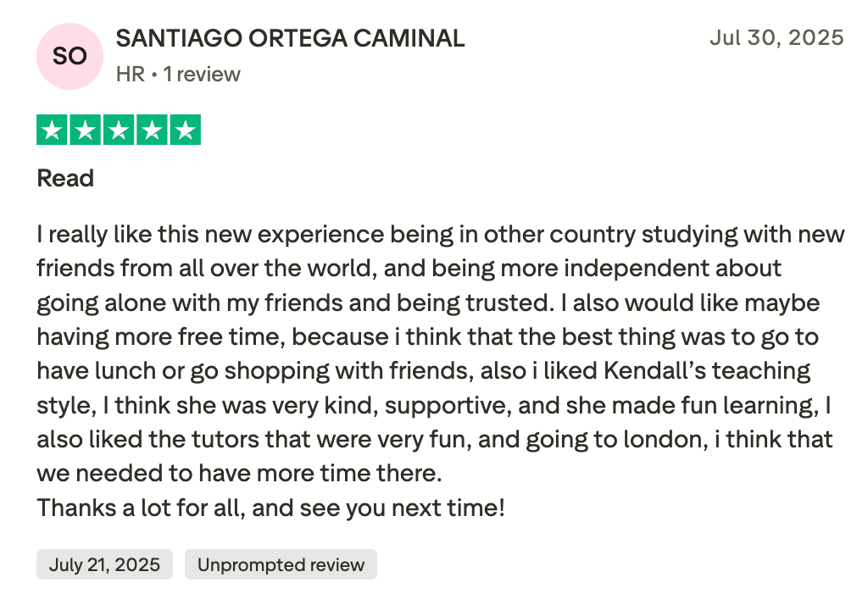This screenshot has width=868, height=605.
Task: Click the word Kendall's in the review
Action: click(x=655, y=371)
